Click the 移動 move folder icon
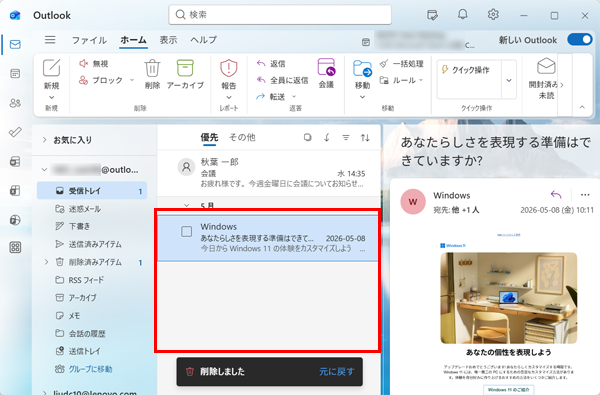The height and width of the screenshot is (395, 600). click(x=362, y=69)
